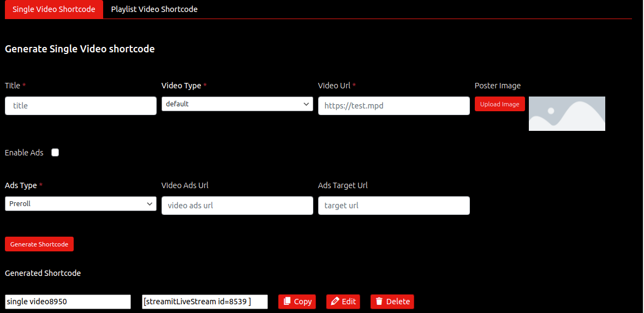Select the poster image placeholder thumbnail

tap(567, 113)
